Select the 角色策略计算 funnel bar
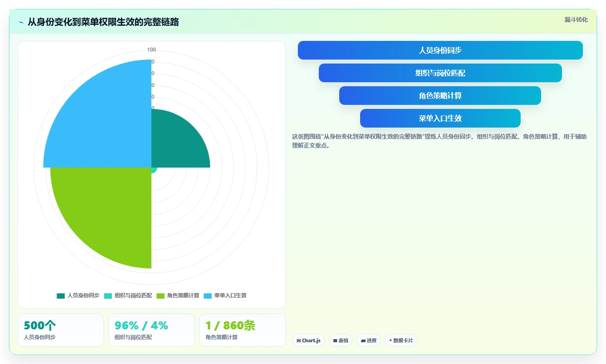Screen dimensions: 606x364 [440, 96]
